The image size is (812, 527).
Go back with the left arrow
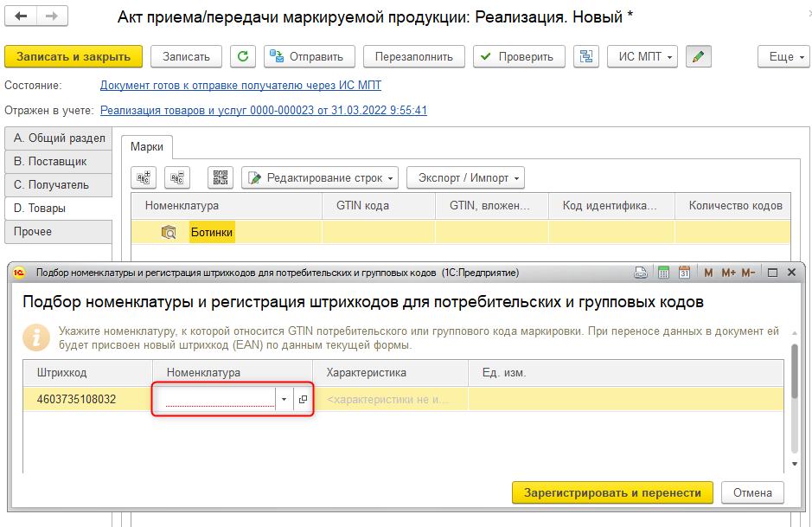21,16
